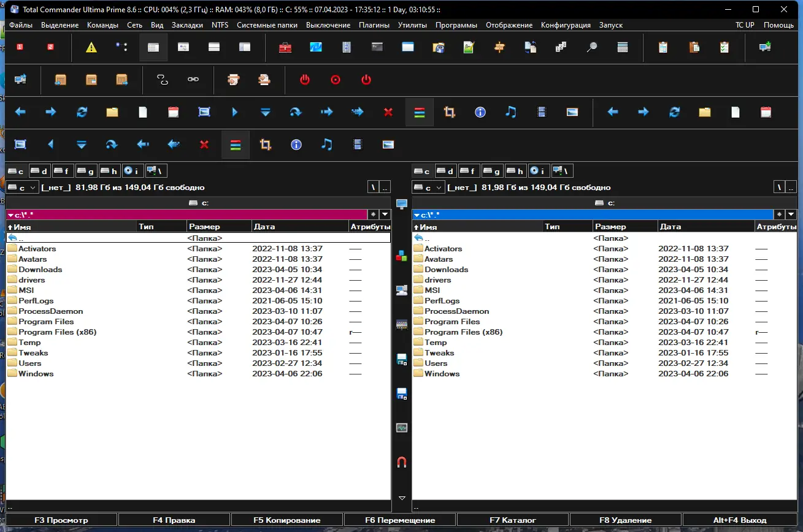Screen dimensions: 803x532
Task: Click the F3 Просмотр button
Action: [61, 520]
